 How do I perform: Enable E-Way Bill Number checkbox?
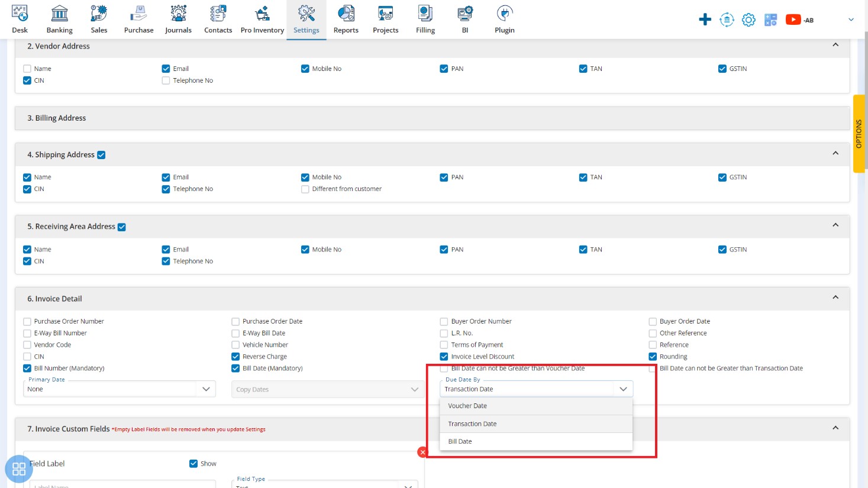coord(27,334)
